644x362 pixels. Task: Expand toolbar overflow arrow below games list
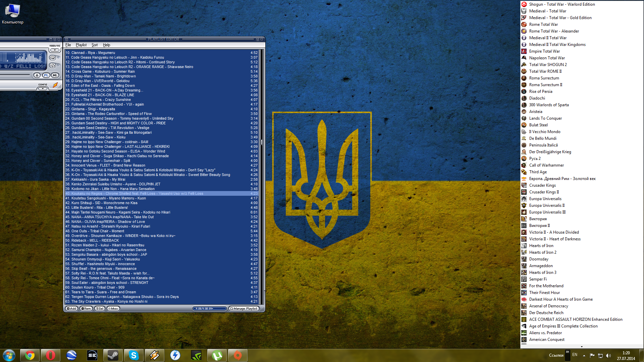[582, 347]
